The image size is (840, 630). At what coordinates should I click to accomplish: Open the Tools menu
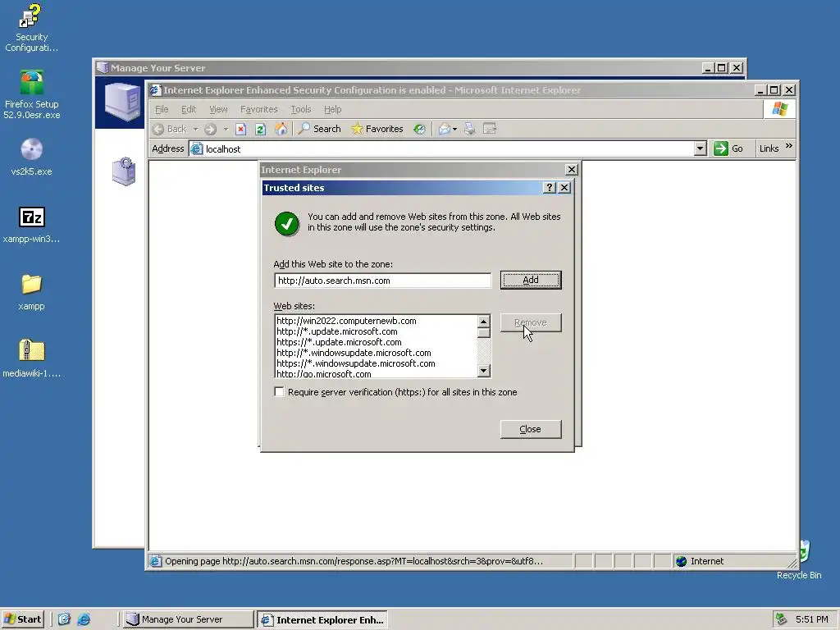300,109
